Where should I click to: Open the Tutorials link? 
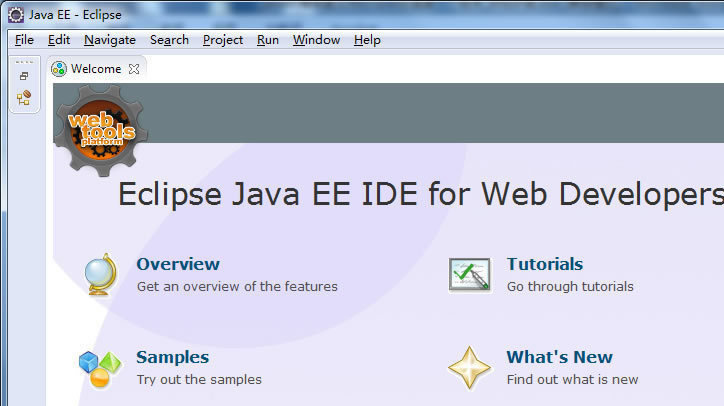(545, 264)
